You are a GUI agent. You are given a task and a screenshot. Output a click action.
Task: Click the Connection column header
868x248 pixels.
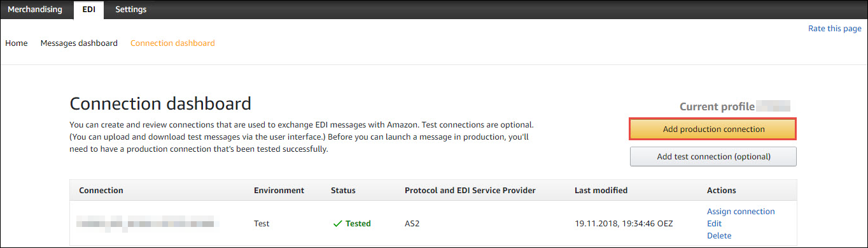(x=101, y=191)
